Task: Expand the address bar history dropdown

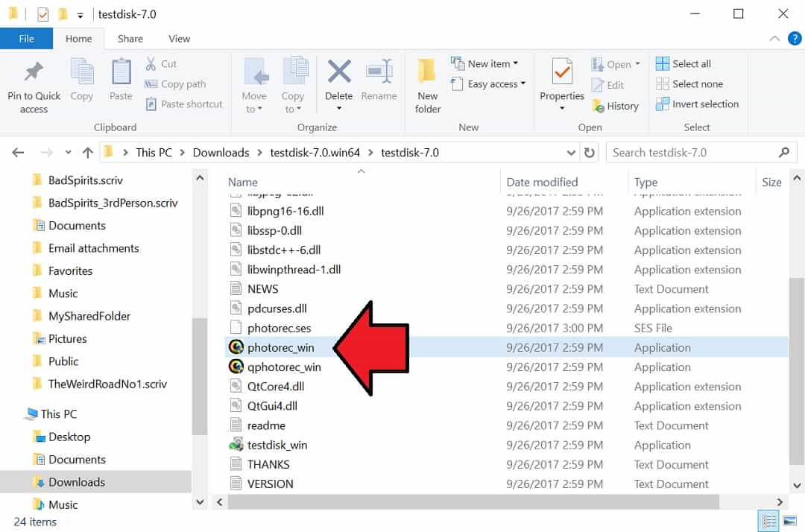Action: [x=571, y=152]
